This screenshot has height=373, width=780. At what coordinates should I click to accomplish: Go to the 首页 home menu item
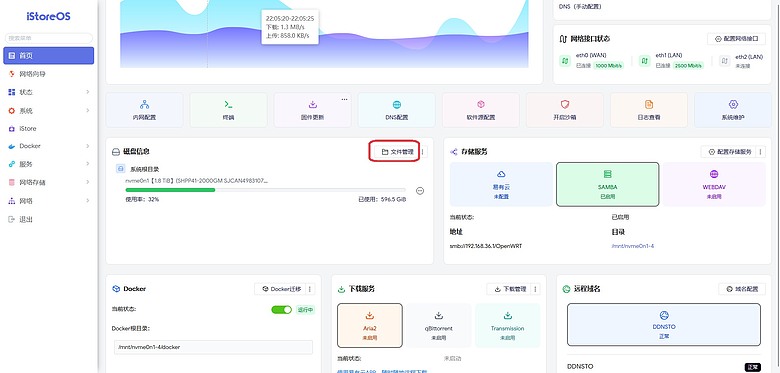[x=49, y=56]
